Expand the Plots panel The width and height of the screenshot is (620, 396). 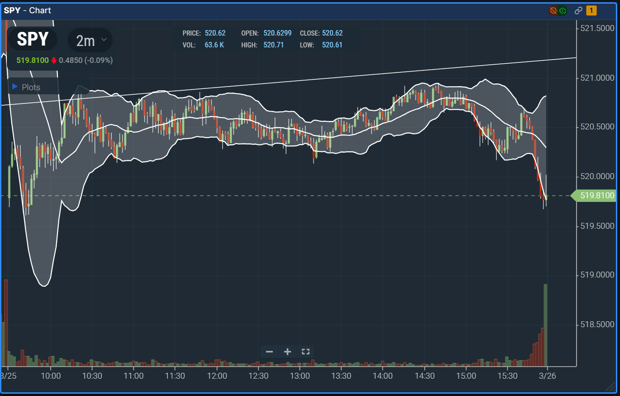[26, 87]
